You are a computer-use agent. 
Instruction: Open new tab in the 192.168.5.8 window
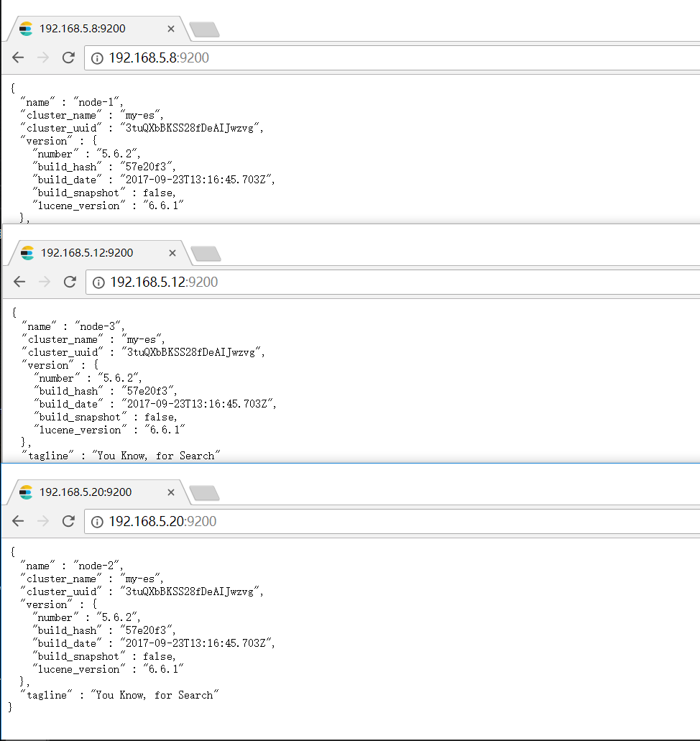tap(204, 29)
